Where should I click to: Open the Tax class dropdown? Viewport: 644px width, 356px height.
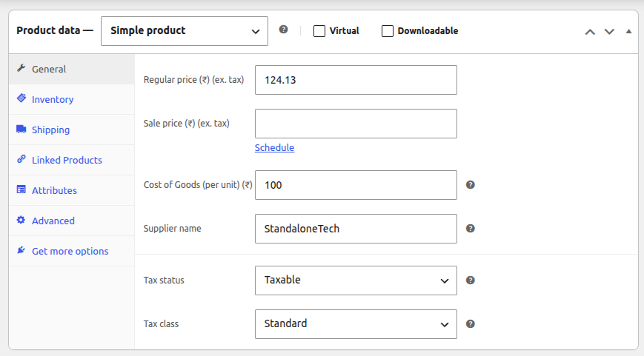[x=356, y=324]
